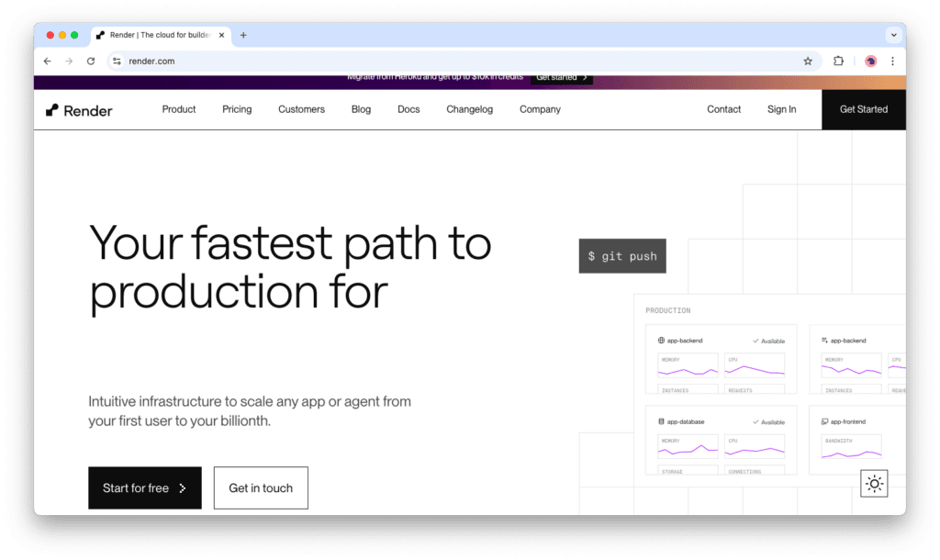
Task: Click the app-frontend card title
Action: pos(847,421)
